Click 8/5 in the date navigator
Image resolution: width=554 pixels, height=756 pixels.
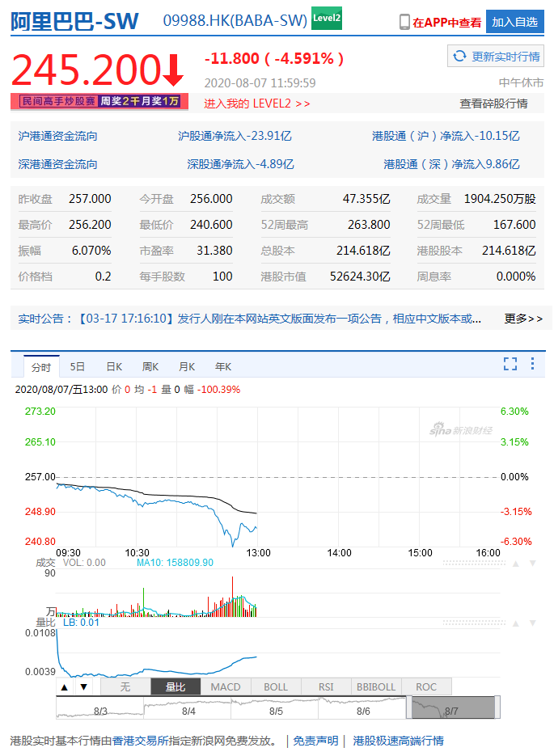(276, 712)
